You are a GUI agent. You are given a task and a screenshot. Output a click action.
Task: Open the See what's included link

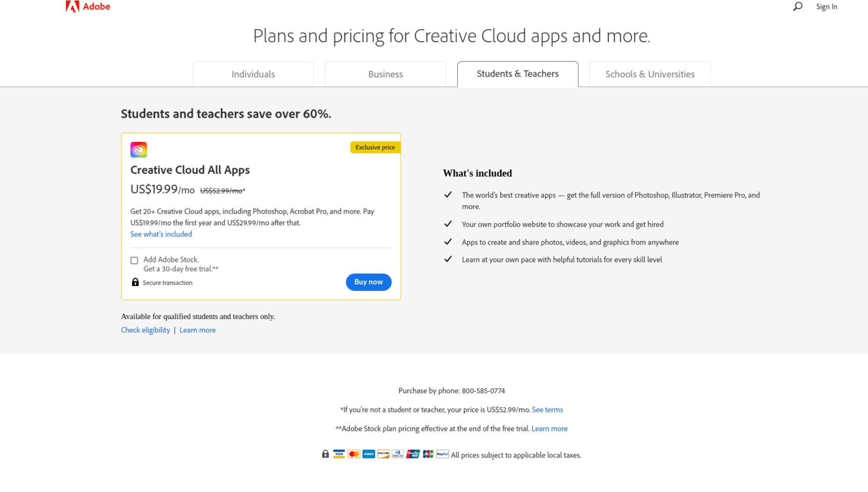coord(161,234)
